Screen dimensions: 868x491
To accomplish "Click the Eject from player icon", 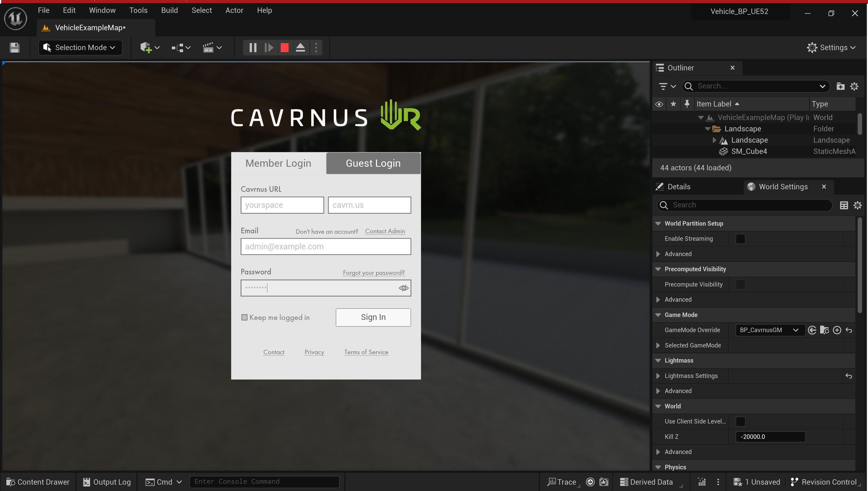I will (300, 47).
